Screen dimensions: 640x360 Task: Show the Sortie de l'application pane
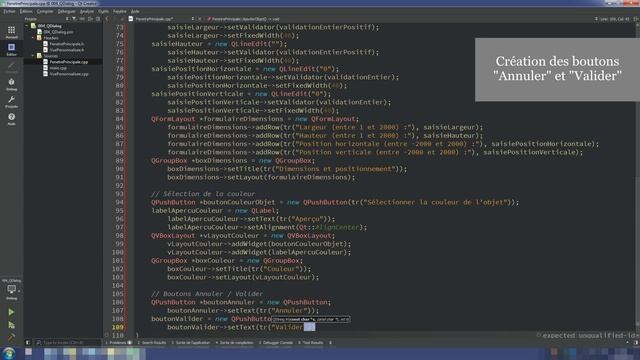190,342
